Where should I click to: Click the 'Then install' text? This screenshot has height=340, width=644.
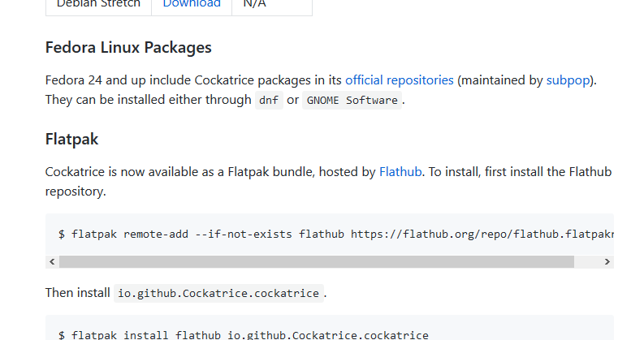tap(78, 293)
